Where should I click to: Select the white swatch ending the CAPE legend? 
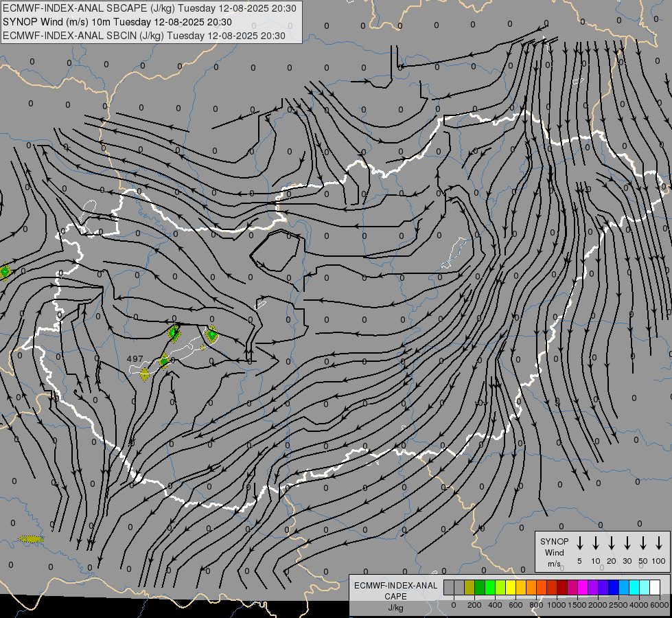[655, 587]
